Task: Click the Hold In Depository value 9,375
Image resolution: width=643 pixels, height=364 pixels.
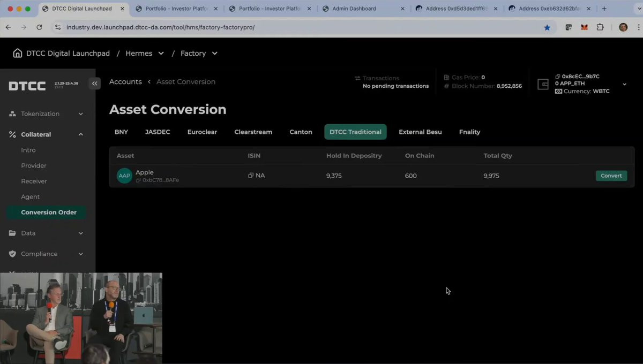Action: click(334, 176)
